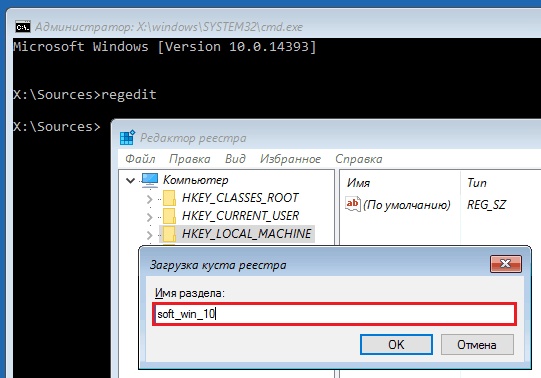
Task: Open the Избранное menu
Action: coord(291,159)
